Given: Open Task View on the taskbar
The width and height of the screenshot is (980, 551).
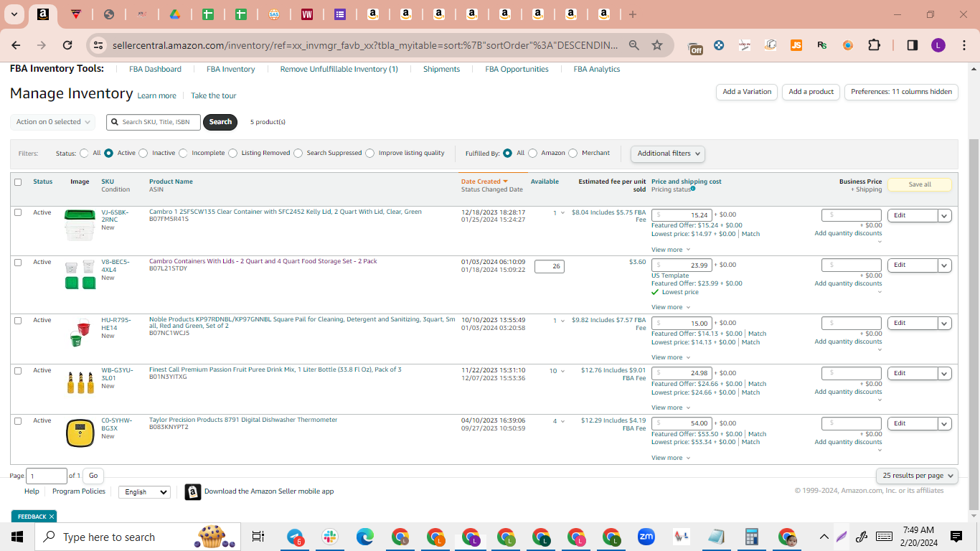Looking at the screenshot, I should coord(258,537).
